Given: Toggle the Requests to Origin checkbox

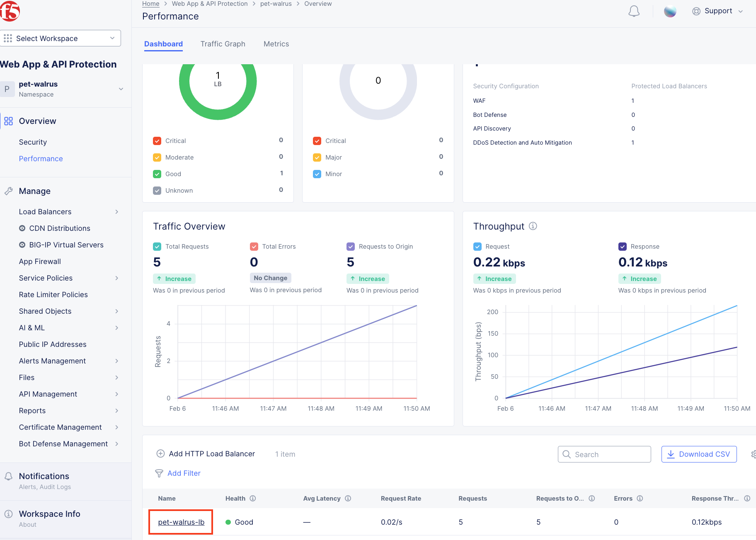Looking at the screenshot, I should click(x=351, y=247).
